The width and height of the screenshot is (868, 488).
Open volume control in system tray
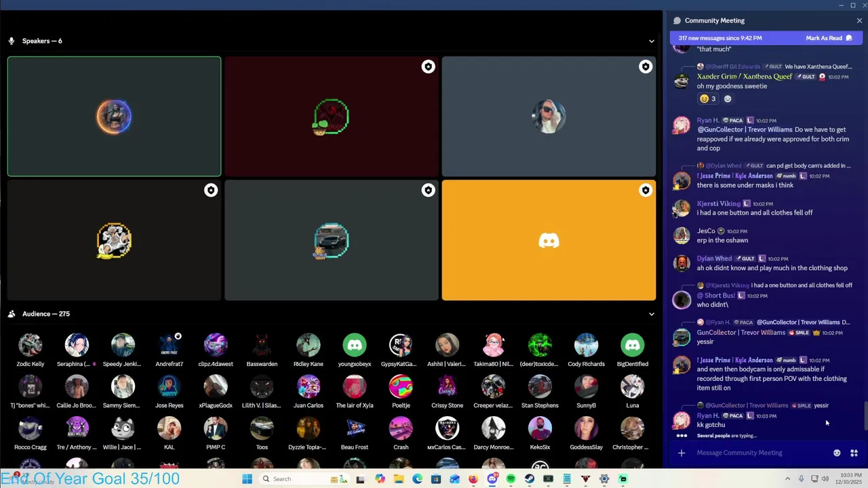pos(825,479)
